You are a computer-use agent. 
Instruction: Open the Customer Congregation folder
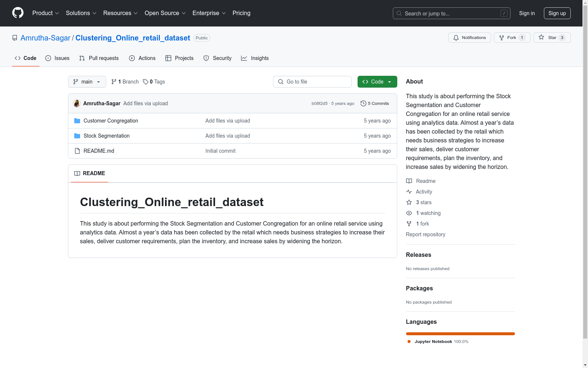pyautogui.click(x=111, y=121)
